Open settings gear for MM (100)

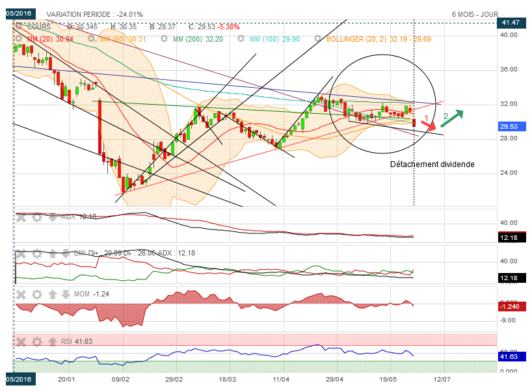241,38
